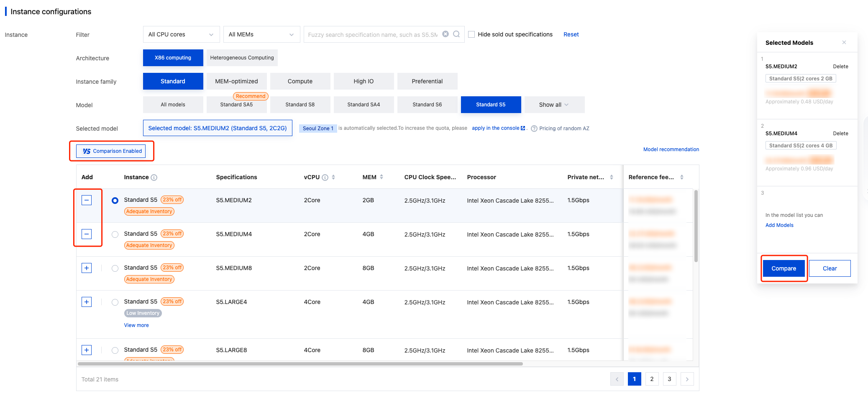
Task: Open the All CPU cores dropdown
Action: (181, 34)
